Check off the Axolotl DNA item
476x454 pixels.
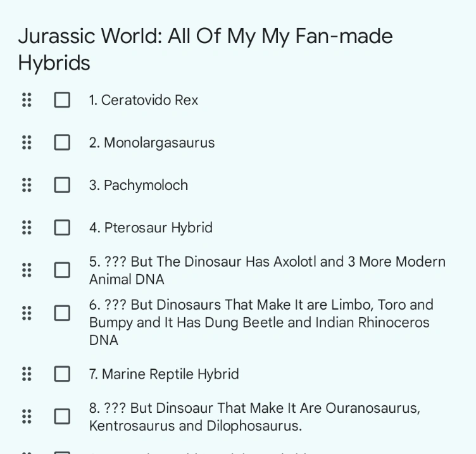[x=62, y=270]
